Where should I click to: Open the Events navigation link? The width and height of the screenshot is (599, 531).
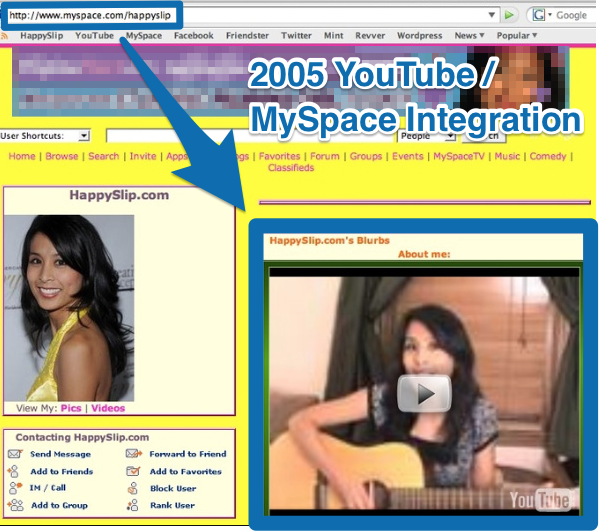408,156
